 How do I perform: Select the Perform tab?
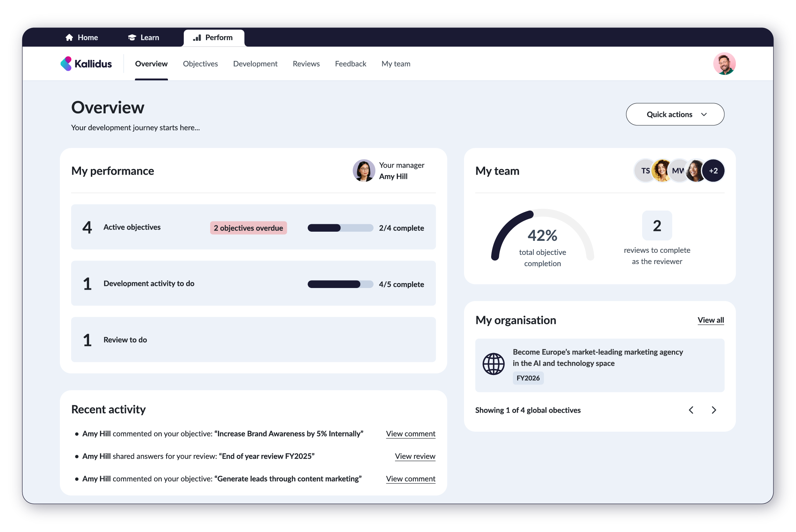click(x=214, y=38)
